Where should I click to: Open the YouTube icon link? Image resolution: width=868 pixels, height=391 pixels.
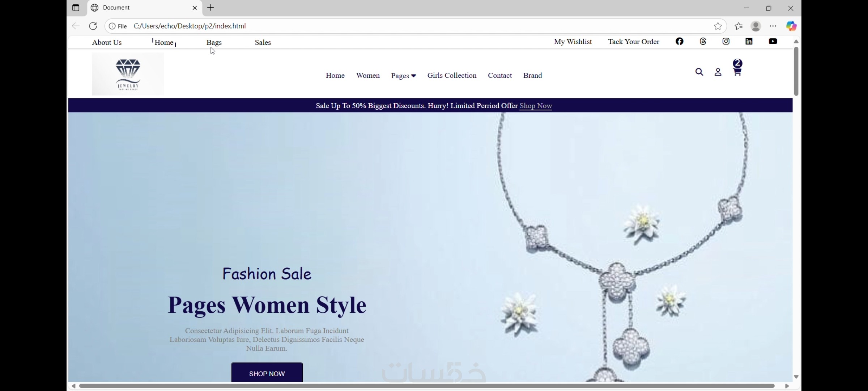point(773,41)
